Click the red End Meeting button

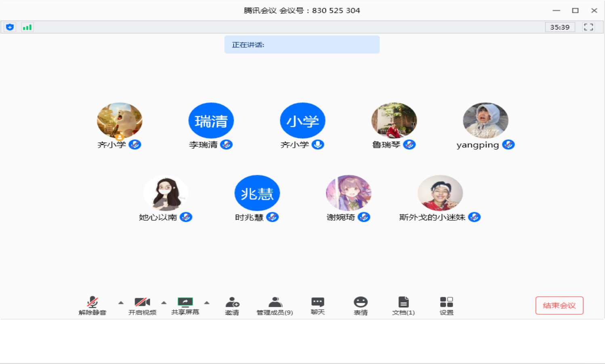pyautogui.click(x=559, y=305)
